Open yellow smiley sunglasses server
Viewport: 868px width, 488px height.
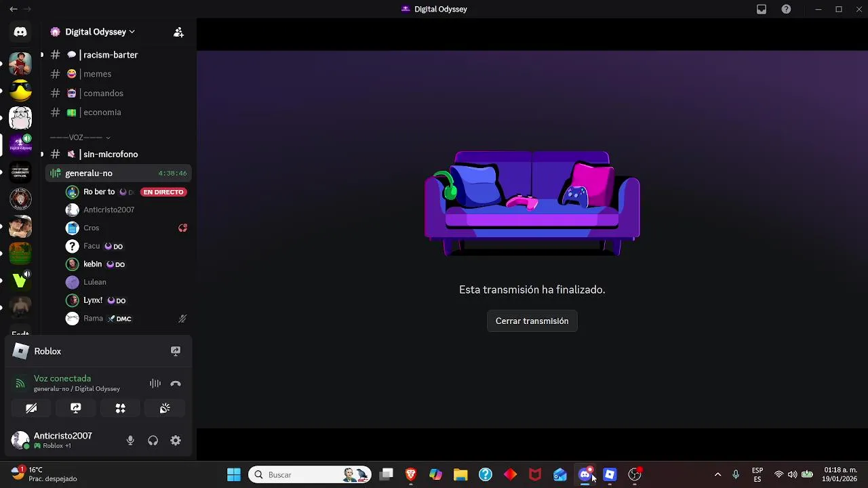[x=20, y=91]
